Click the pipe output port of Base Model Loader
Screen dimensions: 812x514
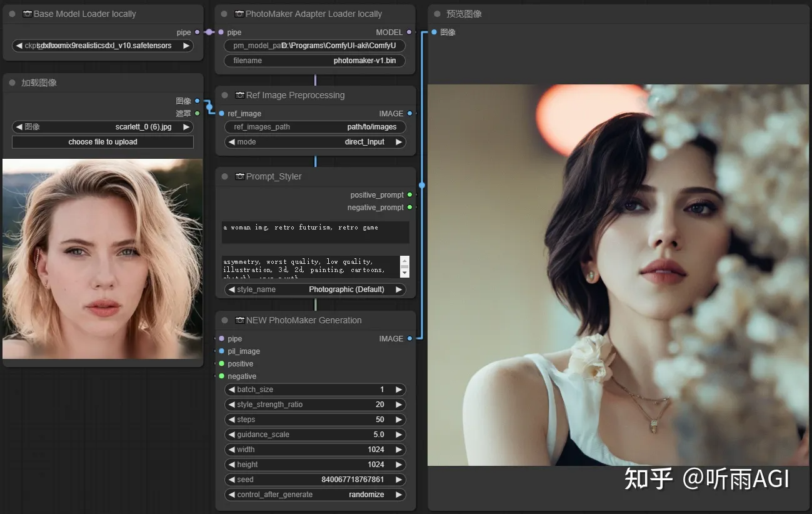(x=197, y=32)
